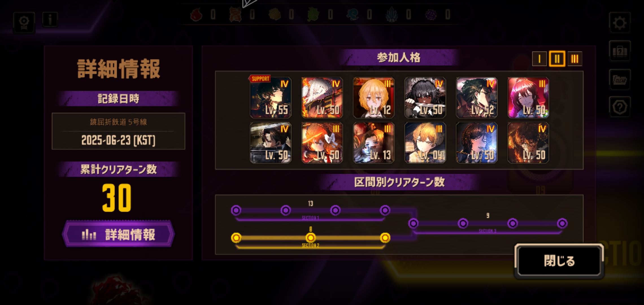This screenshot has height=305, width=644.
Task: Select the Lv. 12 blonde identity
Action: [374, 97]
